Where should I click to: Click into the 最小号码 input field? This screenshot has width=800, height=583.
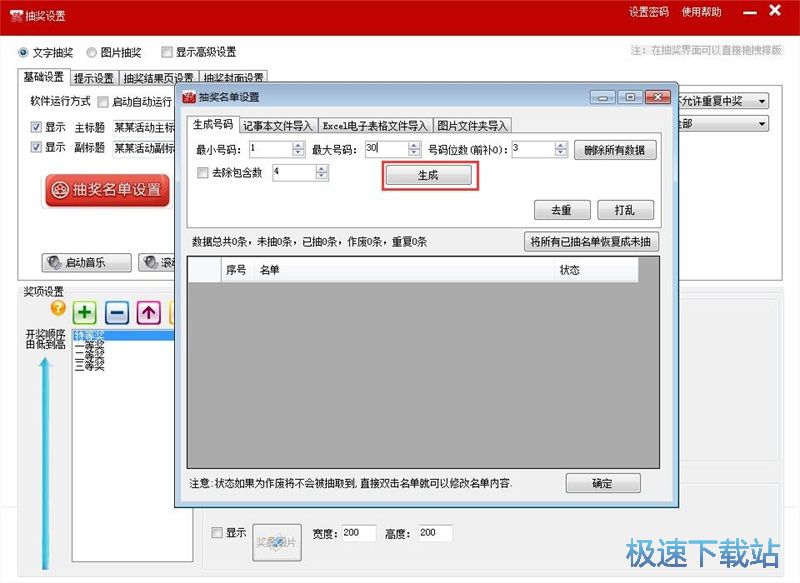click(x=271, y=149)
